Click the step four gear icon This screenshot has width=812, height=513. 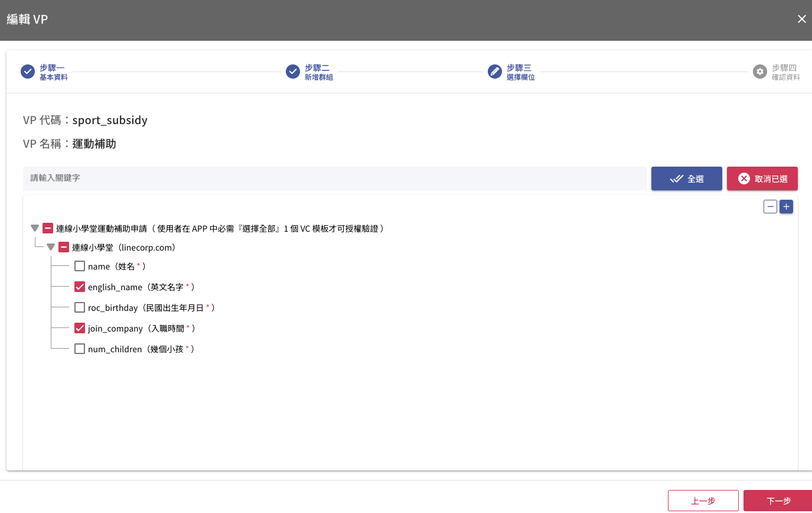(760, 72)
